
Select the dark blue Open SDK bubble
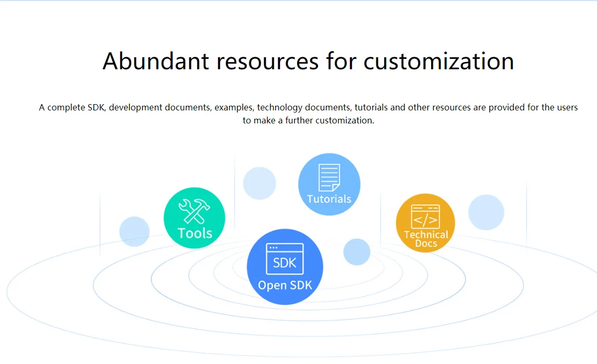point(285,267)
